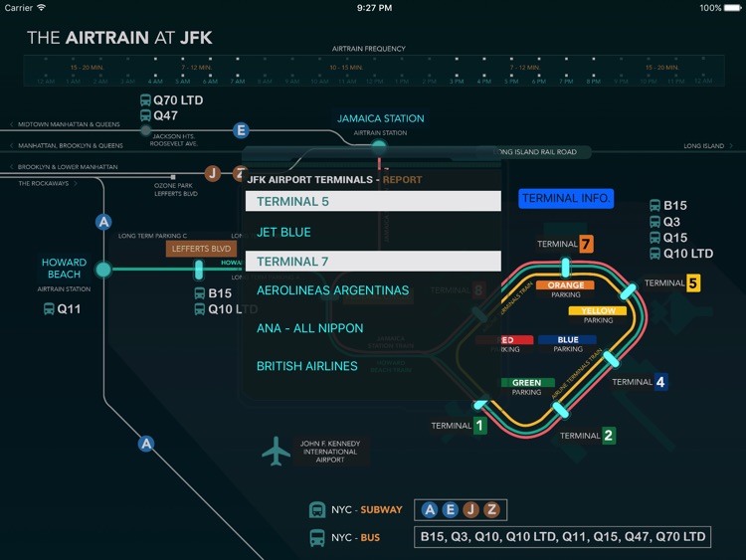Viewport: 746px width, 560px height.
Task: Tap the Q70 LTD bus icon
Action: point(145,99)
